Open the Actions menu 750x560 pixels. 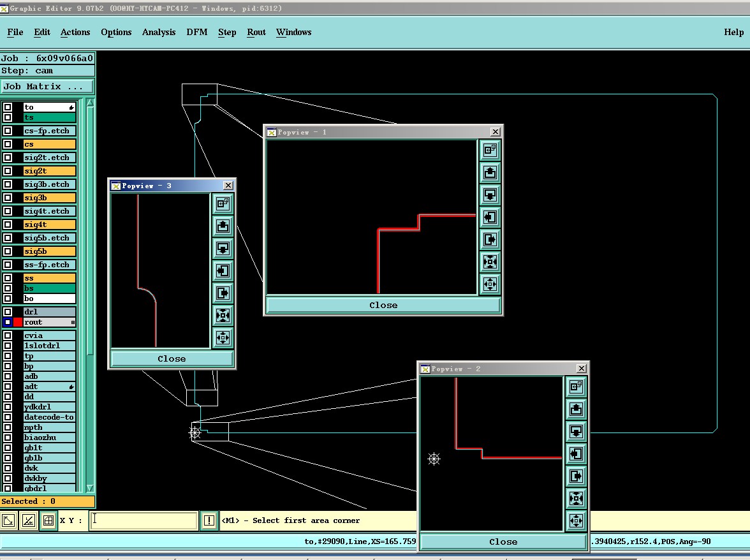coord(75,32)
